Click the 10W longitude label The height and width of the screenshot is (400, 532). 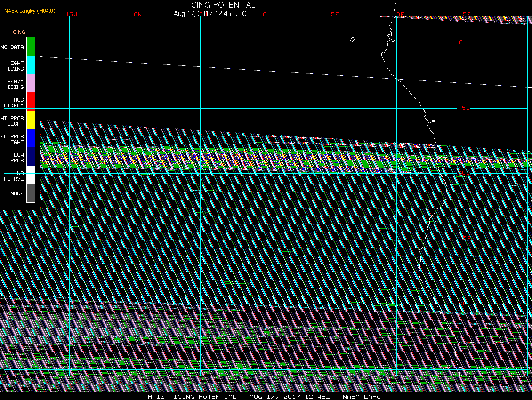(136, 14)
